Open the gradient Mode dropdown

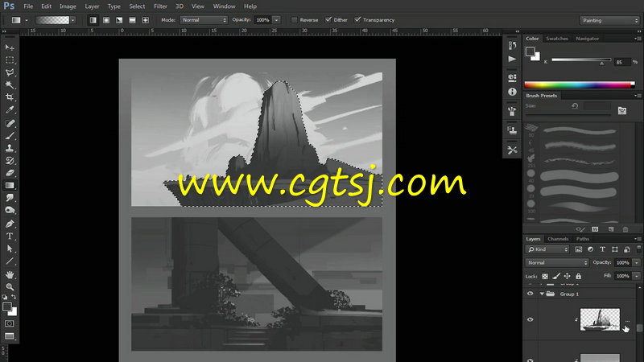(x=204, y=19)
